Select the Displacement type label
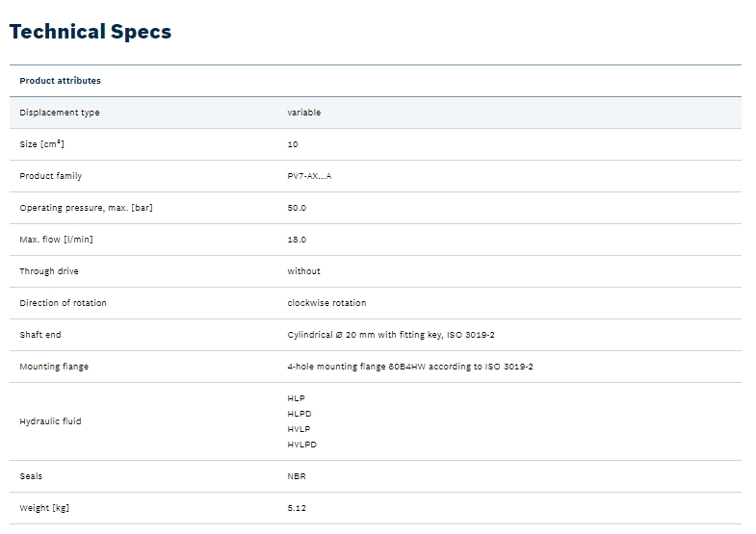The image size is (756, 534). [x=60, y=113]
